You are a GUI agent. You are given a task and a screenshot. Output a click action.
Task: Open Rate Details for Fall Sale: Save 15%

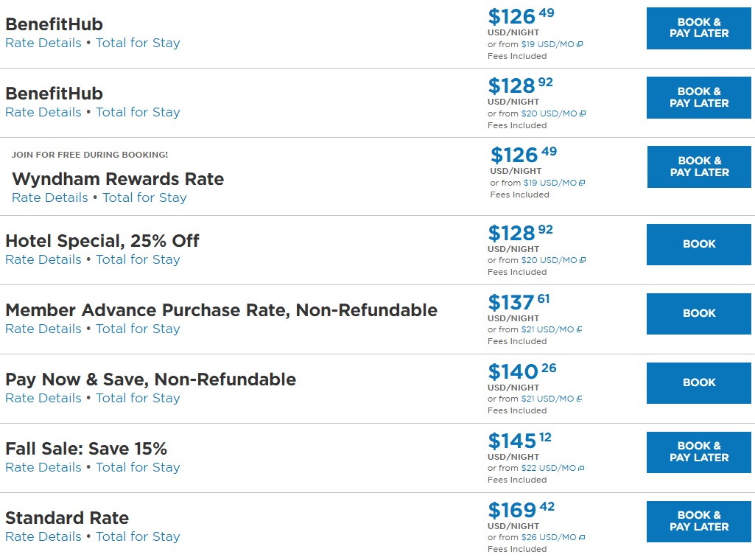43,467
